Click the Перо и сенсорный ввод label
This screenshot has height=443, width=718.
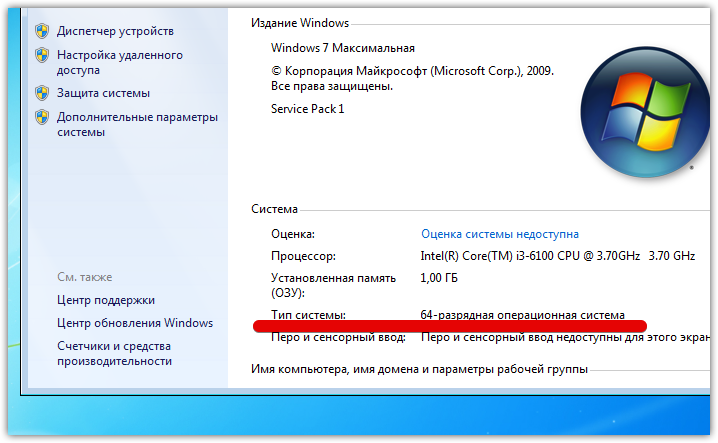pyautogui.click(x=338, y=338)
